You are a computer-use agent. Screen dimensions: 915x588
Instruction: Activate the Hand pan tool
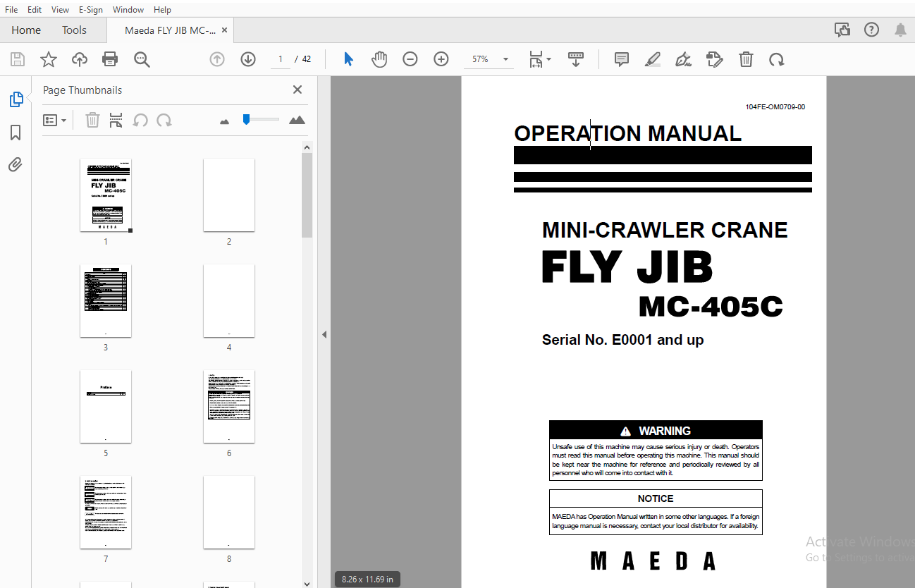(x=379, y=59)
